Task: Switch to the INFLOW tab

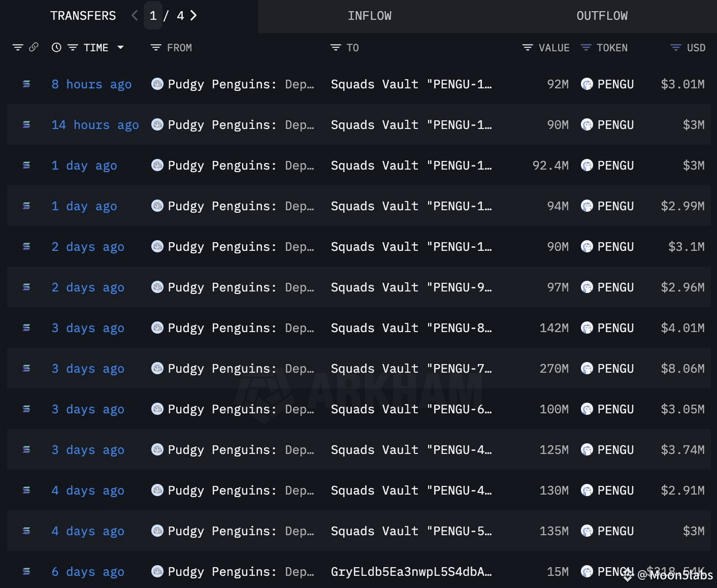Action: (x=370, y=16)
